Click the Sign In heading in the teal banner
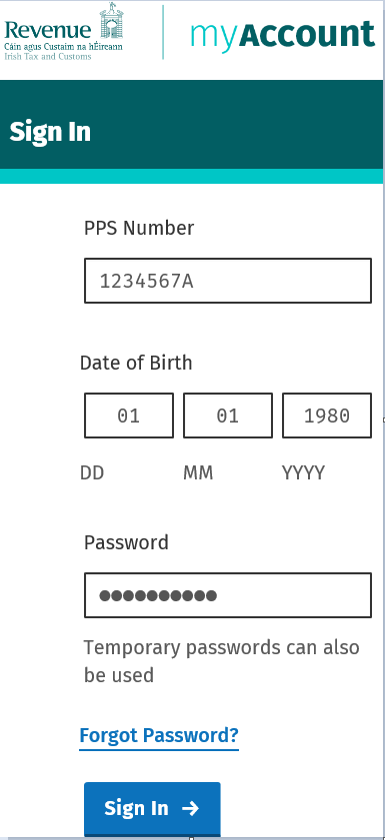The height and width of the screenshot is (840, 385). click(x=50, y=132)
